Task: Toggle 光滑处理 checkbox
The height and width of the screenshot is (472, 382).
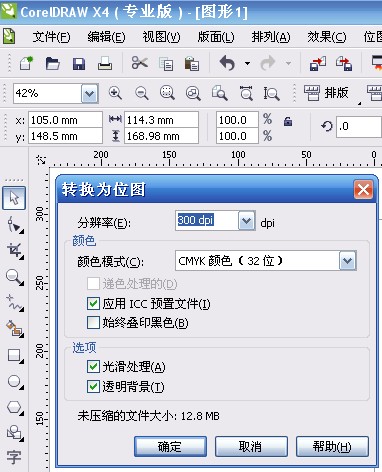Action: (x=93, y=367)
